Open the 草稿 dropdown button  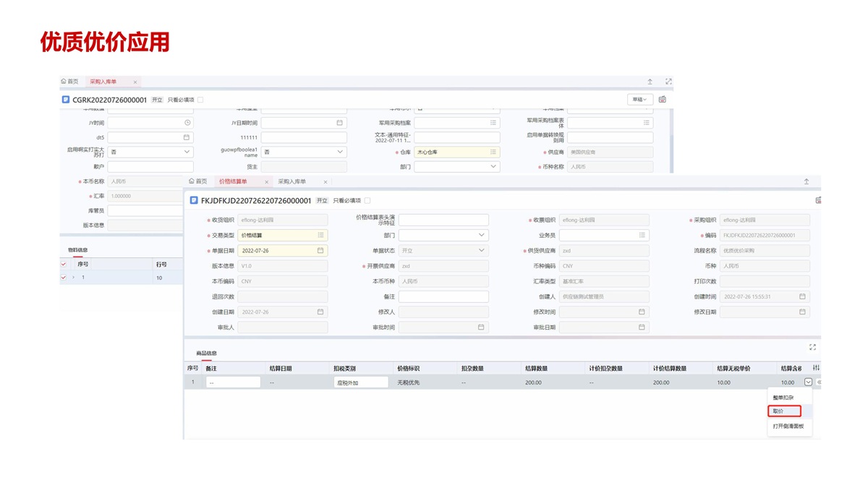[639, 100]
